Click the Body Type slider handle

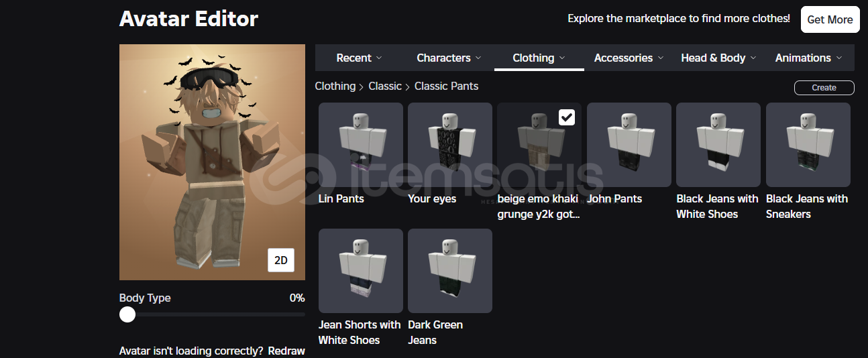click(127, 314)
